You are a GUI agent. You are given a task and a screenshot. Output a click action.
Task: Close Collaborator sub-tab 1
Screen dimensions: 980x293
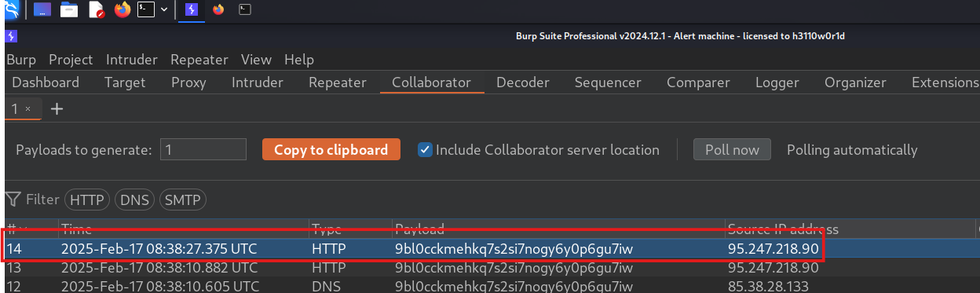[28, 109]
